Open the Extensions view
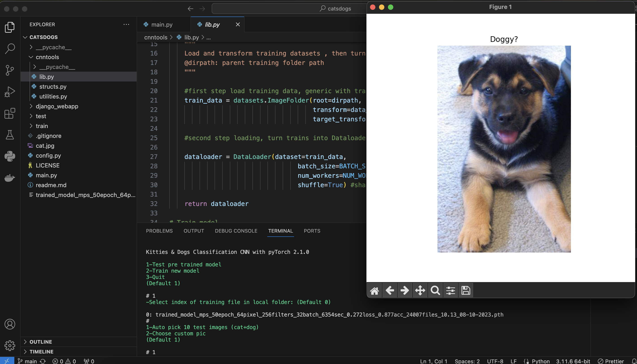Screen dimensions: 637x364 [10, 113]
